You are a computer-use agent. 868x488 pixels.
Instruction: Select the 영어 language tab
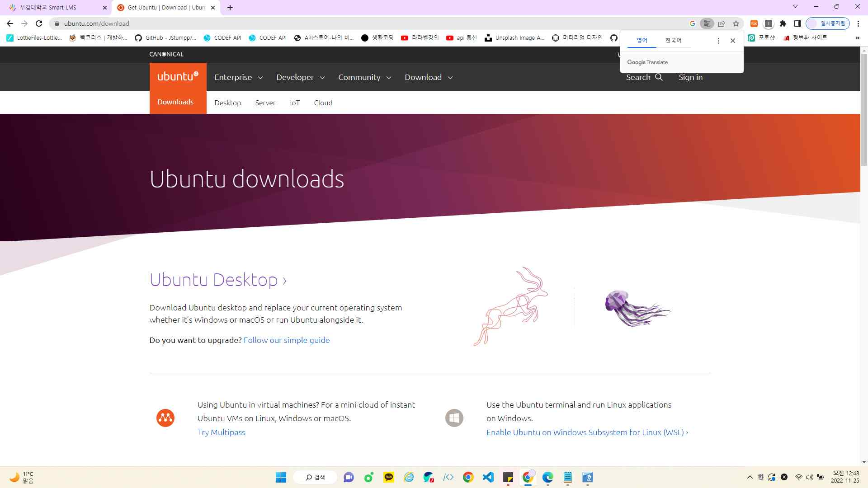click(642, 41)
